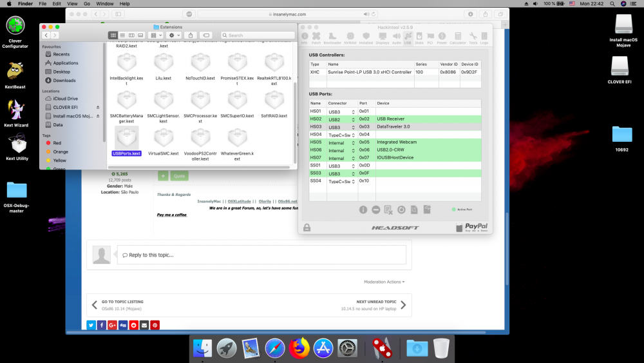Viewport: 644px width, 363px height.
Task: Open the Displays section in Hackintool
Action: click(x=383, y=38)
